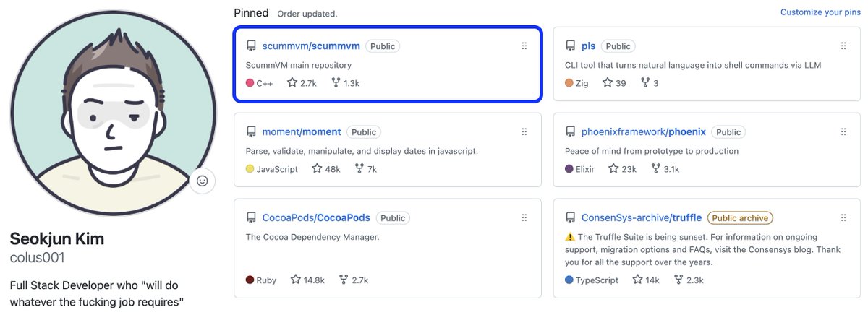Open scummvm stargazers showing 2.7k stars
Viewport: 868px width, 315px height.
[302, 83]
